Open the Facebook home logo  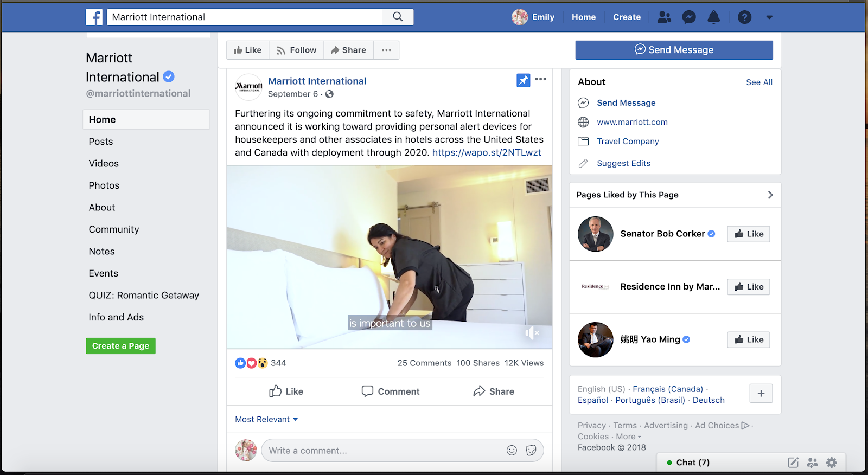tap(94, 17)
